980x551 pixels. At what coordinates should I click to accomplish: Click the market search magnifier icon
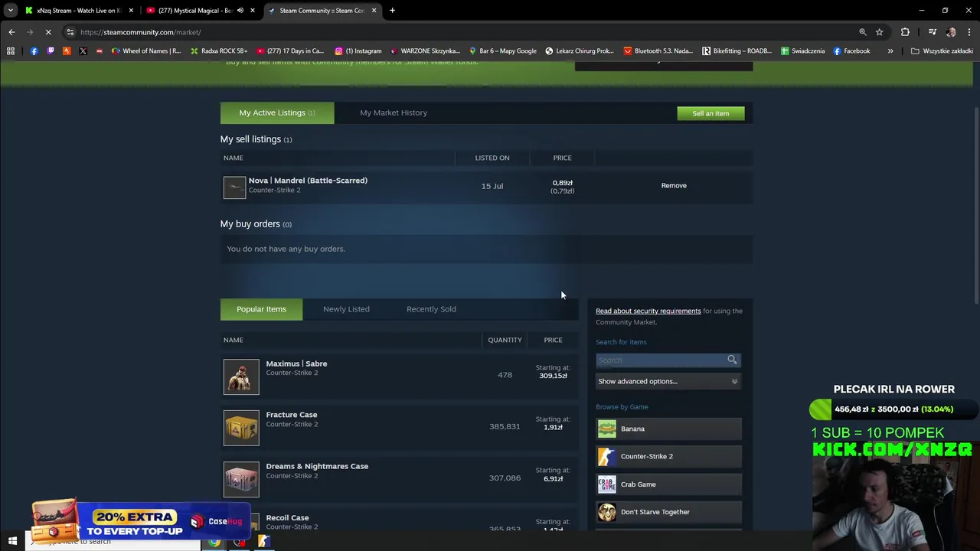tap(732, 360)
